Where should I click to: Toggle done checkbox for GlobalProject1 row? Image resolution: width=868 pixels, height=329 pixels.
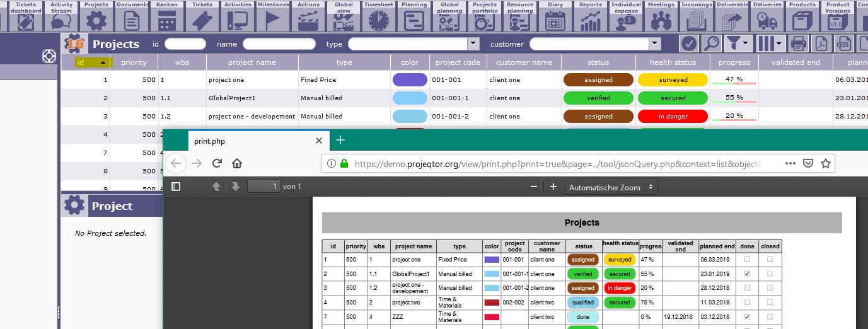(x=747, y=274)
